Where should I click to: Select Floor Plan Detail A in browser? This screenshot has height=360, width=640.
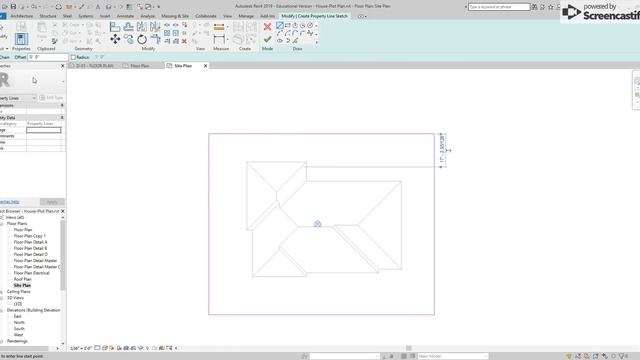pyautogui.click(x=30, y=242)
